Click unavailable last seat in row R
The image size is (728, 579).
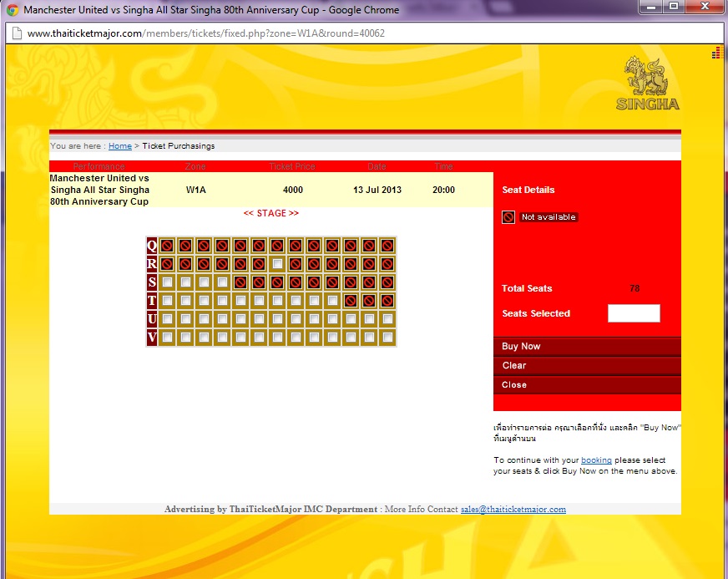click(x=387, y=264)
